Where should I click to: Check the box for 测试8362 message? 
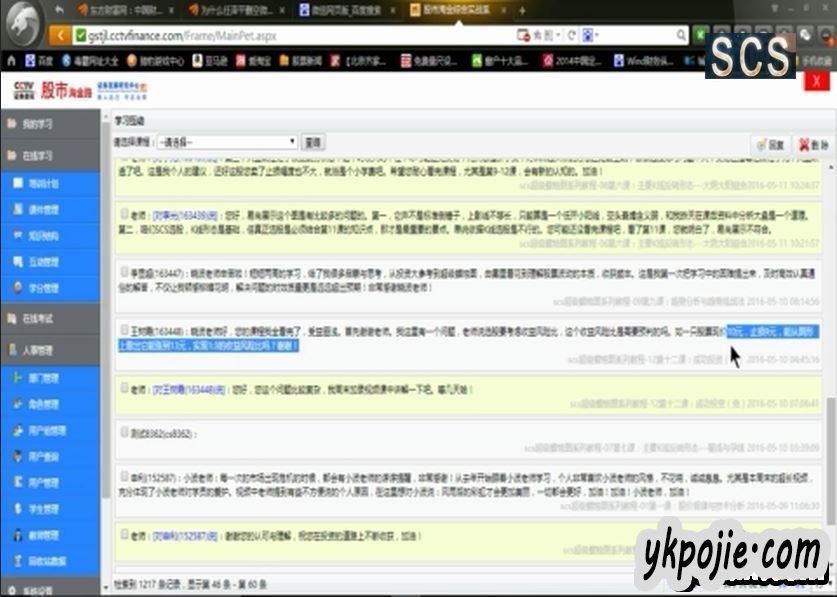pos(124,433)
